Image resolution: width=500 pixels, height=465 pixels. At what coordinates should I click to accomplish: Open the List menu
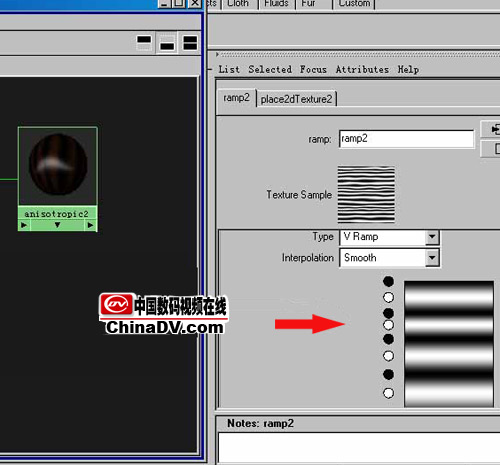click(229, 69)
